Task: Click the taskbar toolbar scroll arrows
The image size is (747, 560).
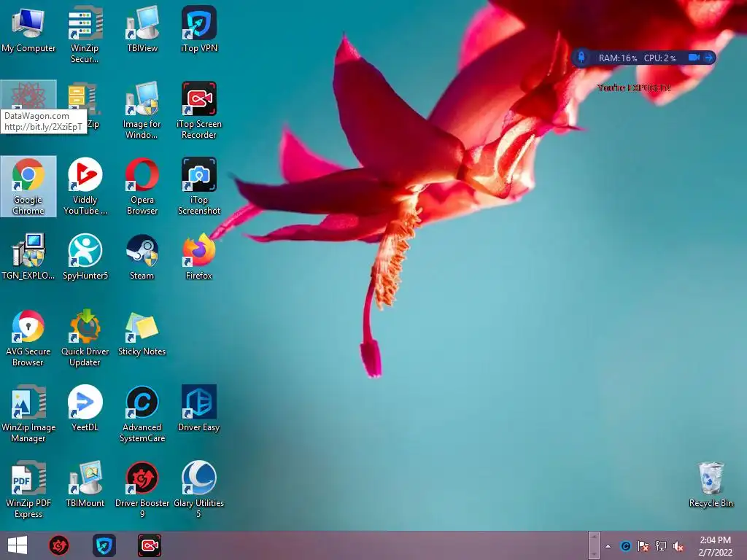Action: pos(594,545)
